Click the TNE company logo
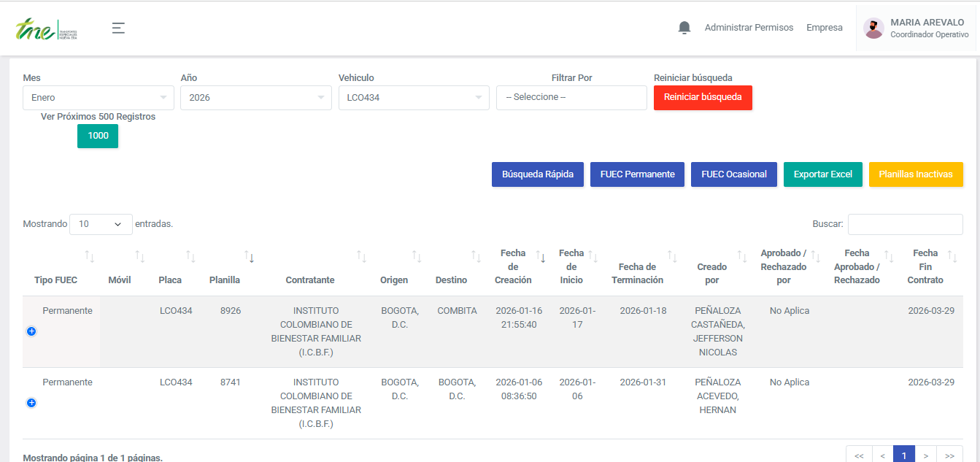 click(46, 30)
